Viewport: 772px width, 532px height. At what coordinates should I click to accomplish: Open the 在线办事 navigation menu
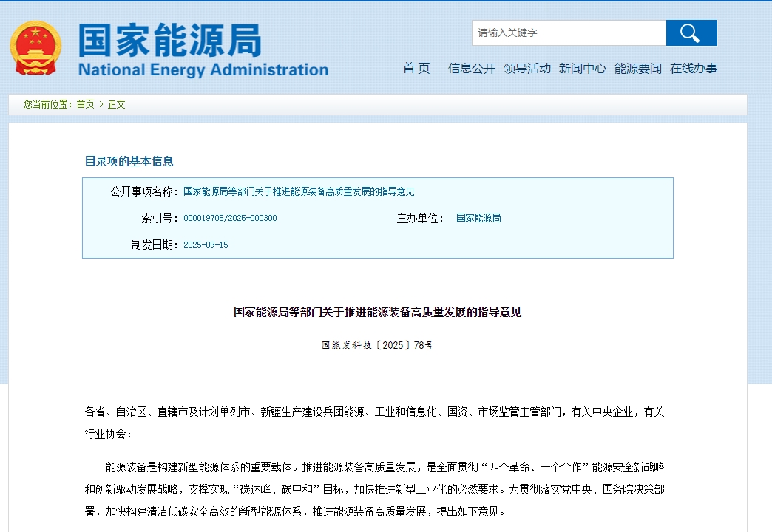694,68
